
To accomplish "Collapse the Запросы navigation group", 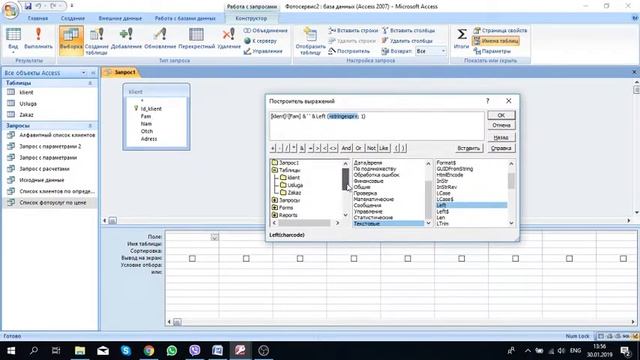I will [90, 126].
